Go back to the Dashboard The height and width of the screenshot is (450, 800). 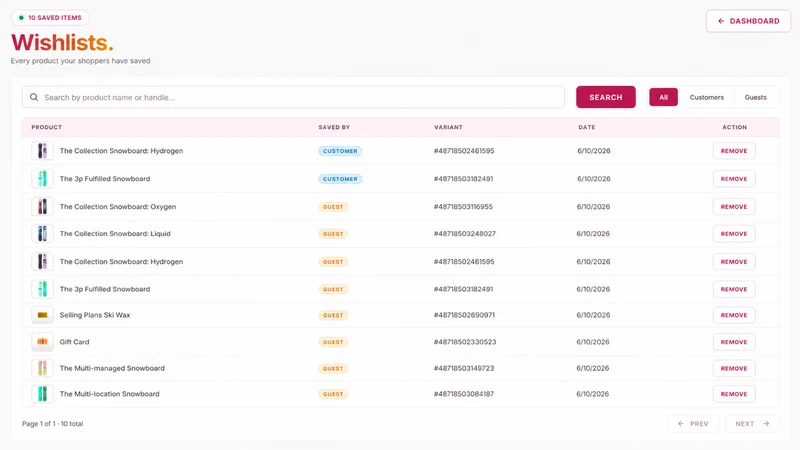pyautogui.click(x=748, y=21)
